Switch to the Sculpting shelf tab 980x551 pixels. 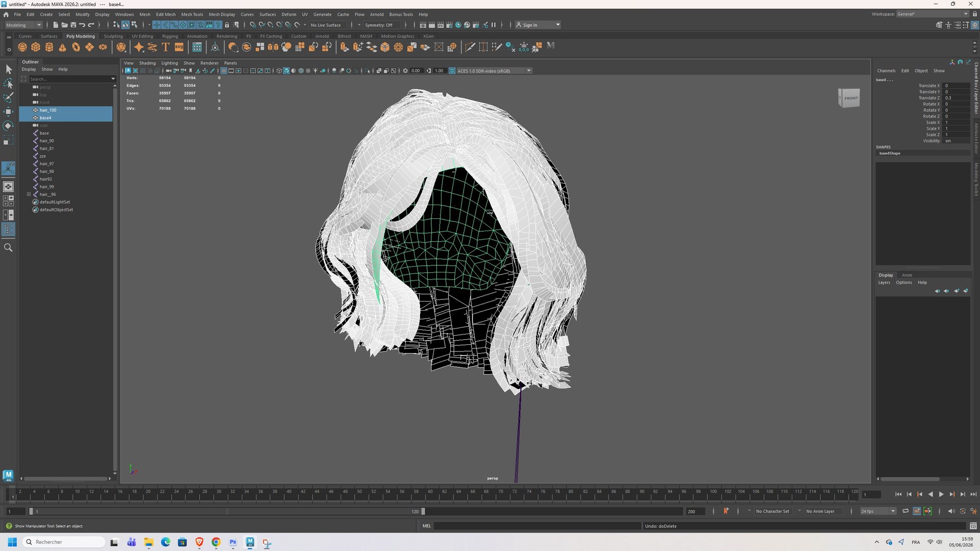tap(113, 36)
